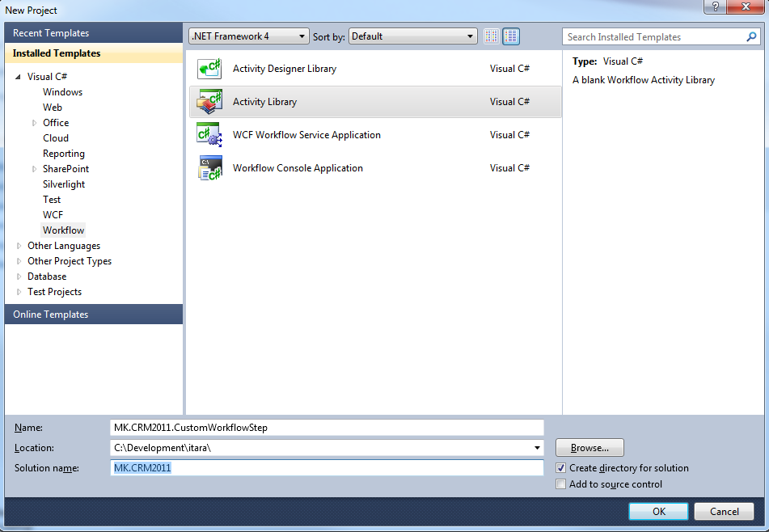Open the Location path dropdown arrow
The width and height of the screenshot is (769, 532).
point(537,448)
